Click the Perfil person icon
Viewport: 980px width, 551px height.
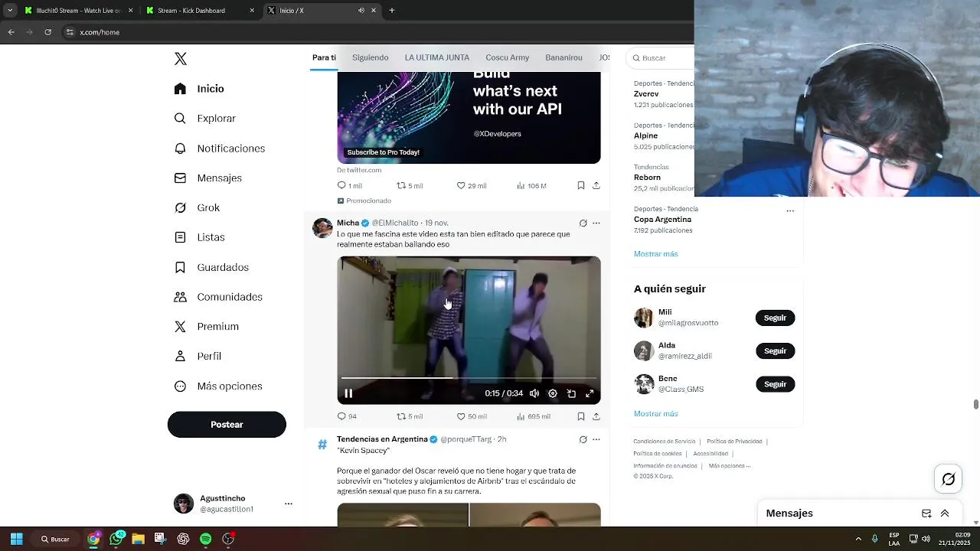(180, 356)
